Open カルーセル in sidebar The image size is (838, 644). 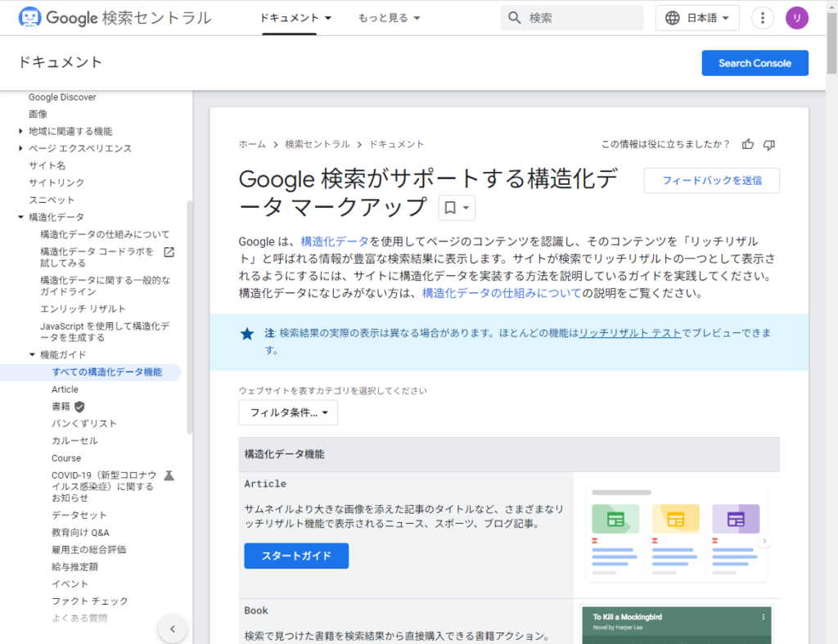74,441
